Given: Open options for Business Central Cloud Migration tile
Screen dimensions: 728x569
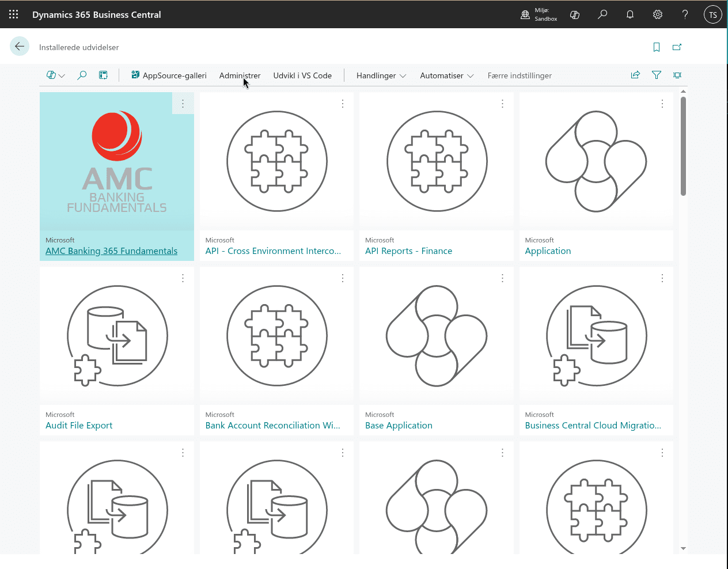Looking at the screenshot, I should point(662,278).
